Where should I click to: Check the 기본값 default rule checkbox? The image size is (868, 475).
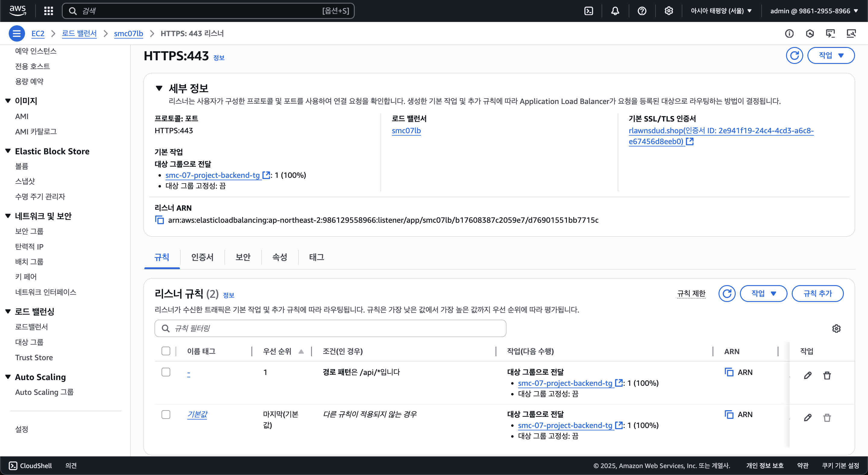click(x=166, y=414)
